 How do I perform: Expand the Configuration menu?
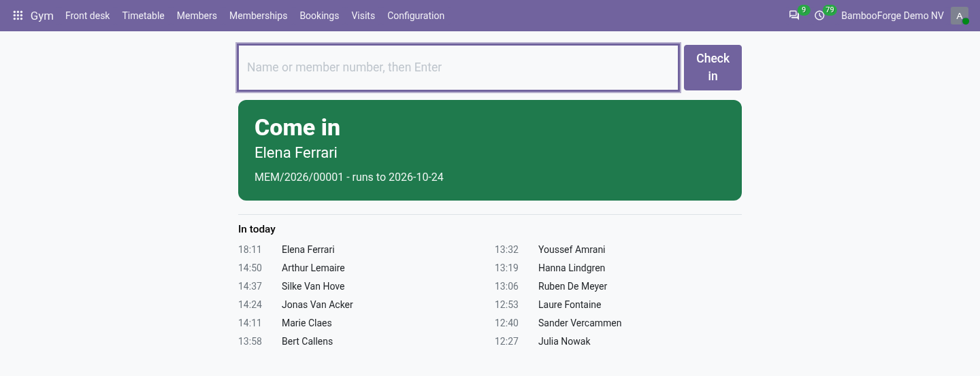416,16
